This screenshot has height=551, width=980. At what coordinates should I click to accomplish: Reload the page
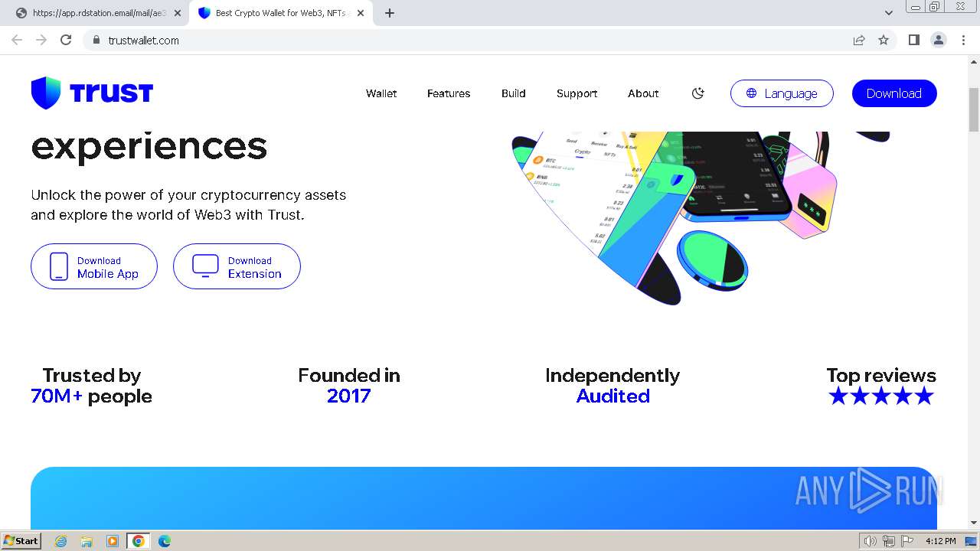[x=66, y=40]
